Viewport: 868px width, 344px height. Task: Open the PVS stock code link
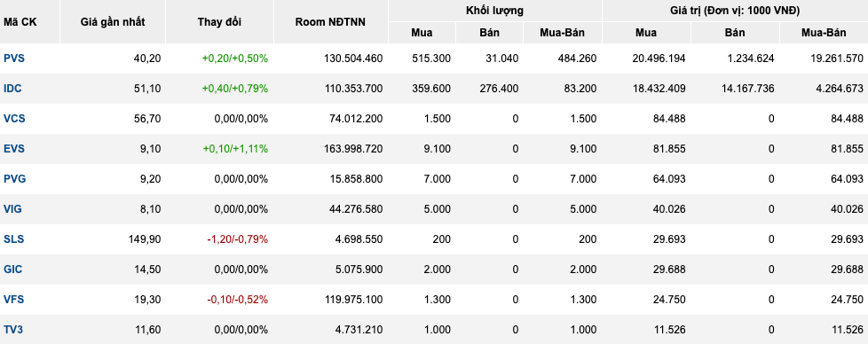14,58
